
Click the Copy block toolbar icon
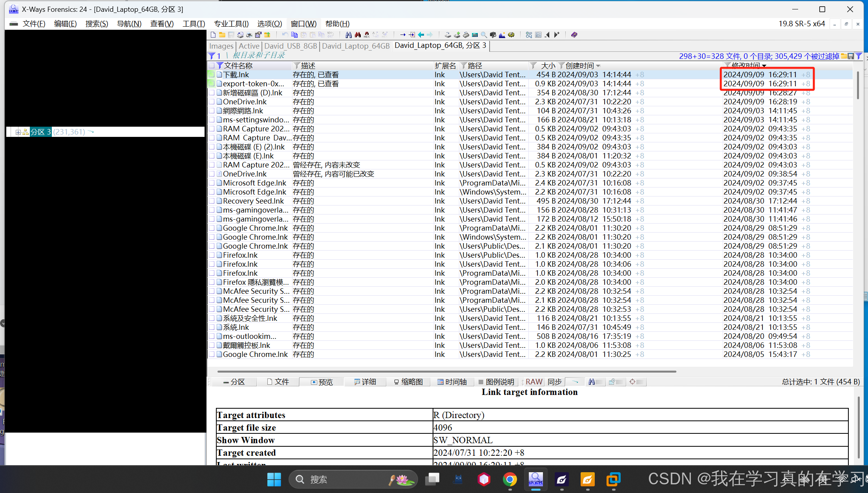tap(294, 35)
